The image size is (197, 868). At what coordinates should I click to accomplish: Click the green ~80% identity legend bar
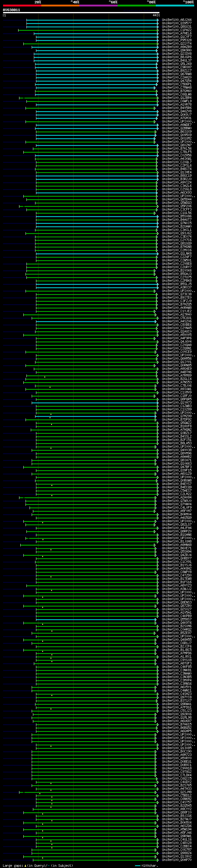coord(137,6)
